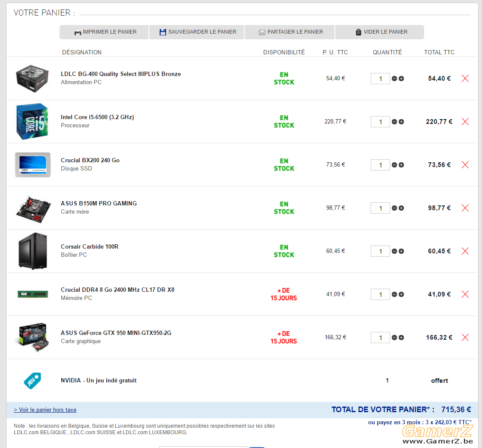Open Crucial BX200 240 Go product link
482x448 pixels.
click(90, 160)
